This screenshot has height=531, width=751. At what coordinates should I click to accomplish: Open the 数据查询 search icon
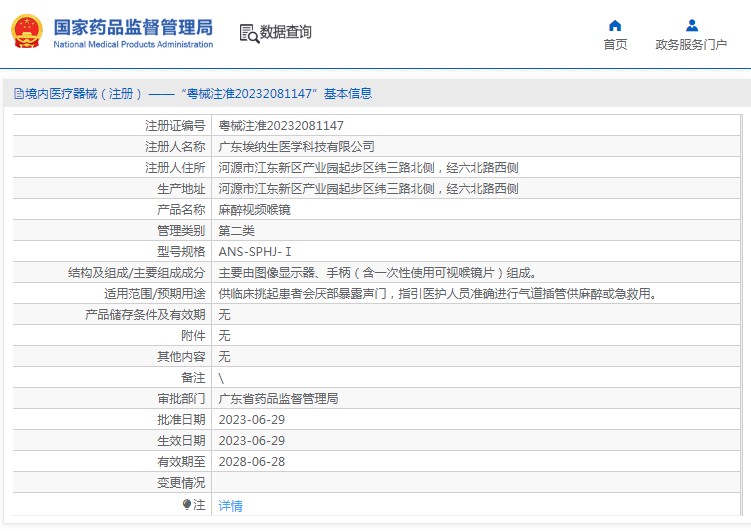(249, 34)
